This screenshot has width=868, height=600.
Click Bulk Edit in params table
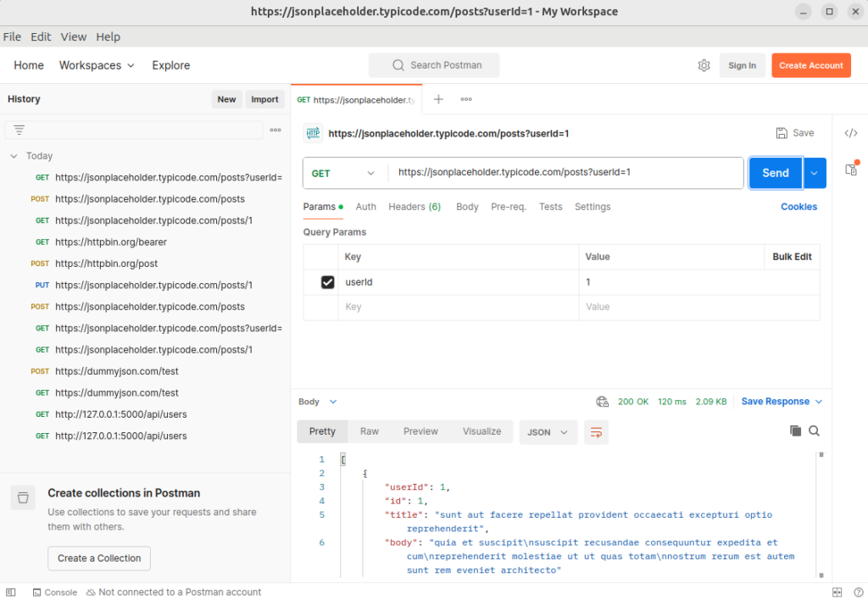792,257
